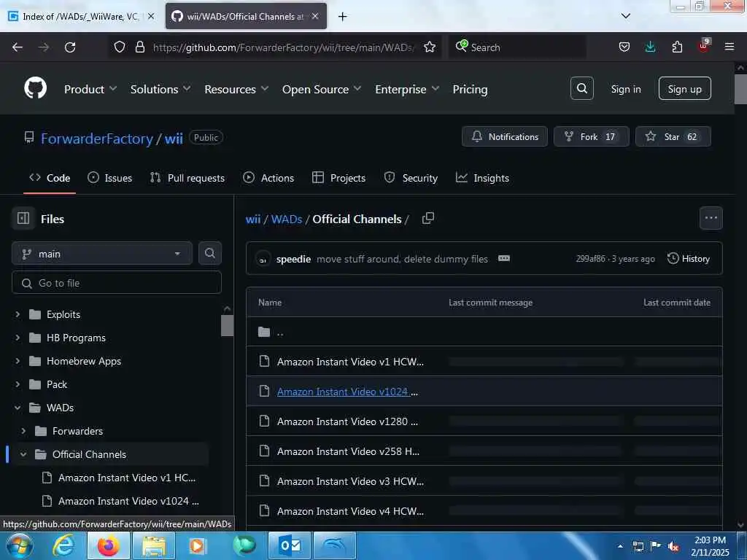Open the Actions tab
The width and height of the screenshot is (747, 560).
click(x=268, y=178)
